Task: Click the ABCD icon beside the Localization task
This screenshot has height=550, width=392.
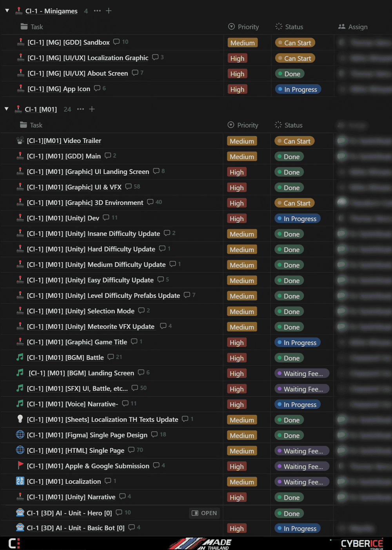Action: coord(20,481)
